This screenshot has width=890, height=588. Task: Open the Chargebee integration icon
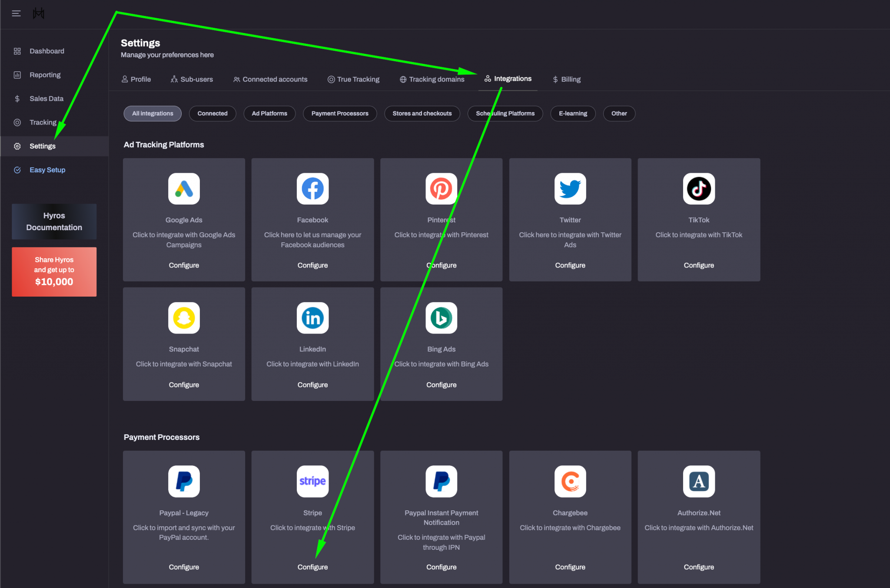[x=570, y=482]
